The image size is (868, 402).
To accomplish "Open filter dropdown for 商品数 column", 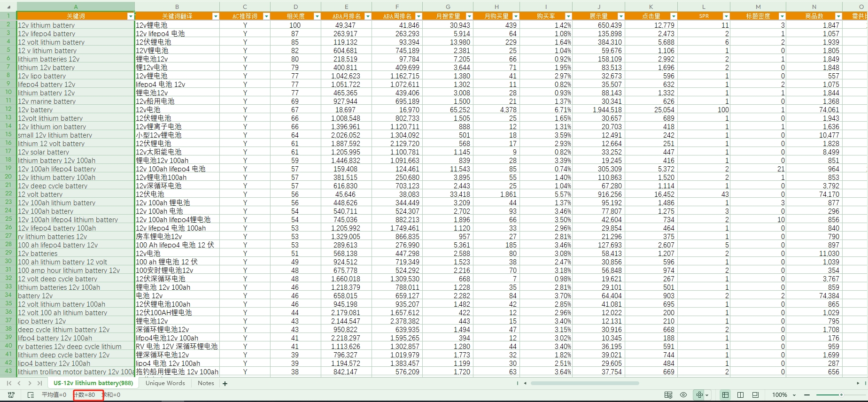I will pos(838,16).
